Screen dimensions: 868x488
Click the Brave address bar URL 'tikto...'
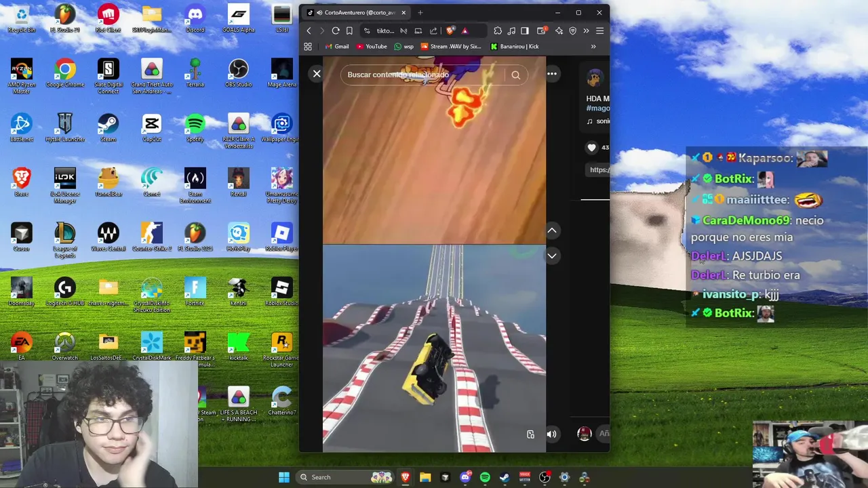(385, 31)
